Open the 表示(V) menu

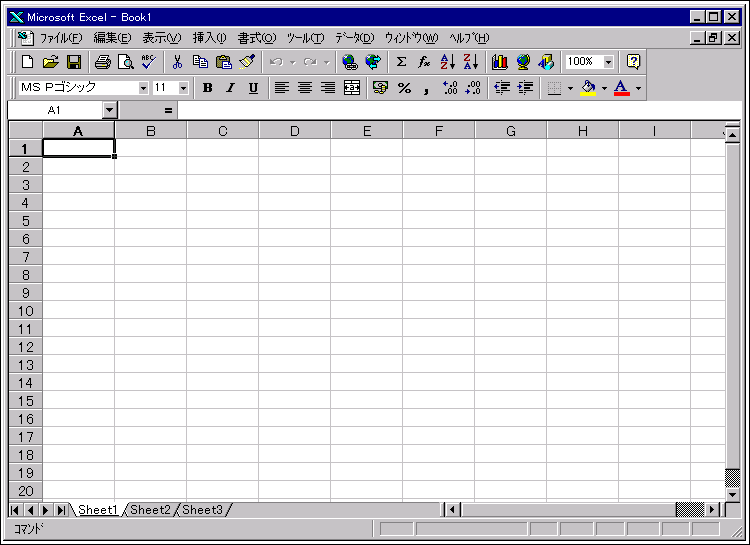pos(162,38)
